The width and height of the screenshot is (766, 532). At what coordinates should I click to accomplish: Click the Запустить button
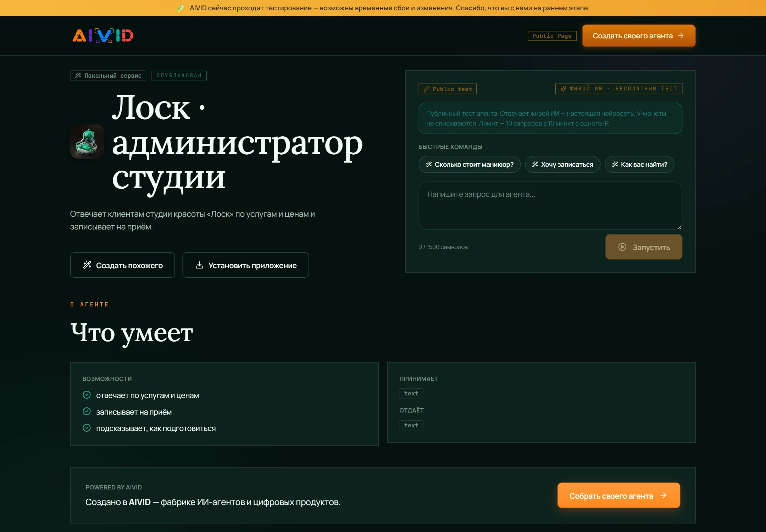coord(644,247)
